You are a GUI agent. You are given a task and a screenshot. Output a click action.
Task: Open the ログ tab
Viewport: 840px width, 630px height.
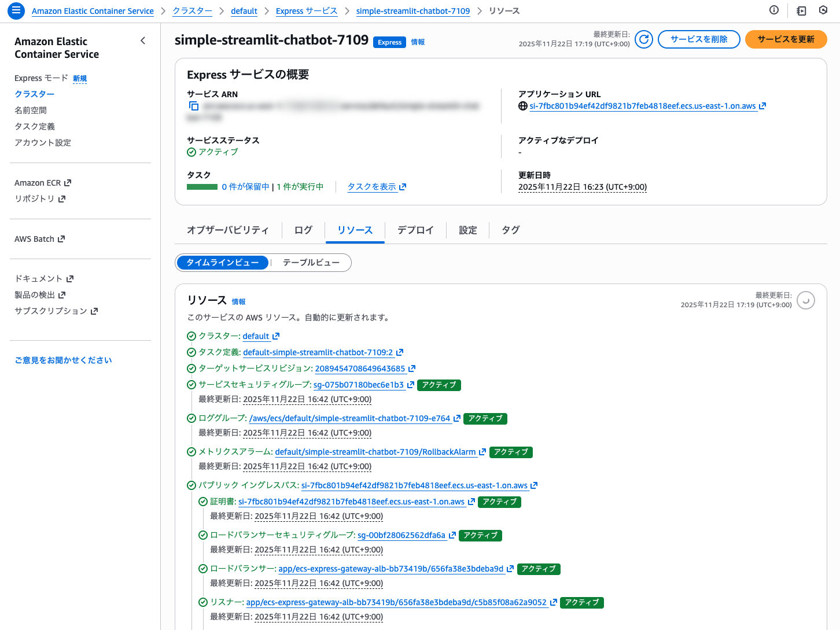point(303,230)
